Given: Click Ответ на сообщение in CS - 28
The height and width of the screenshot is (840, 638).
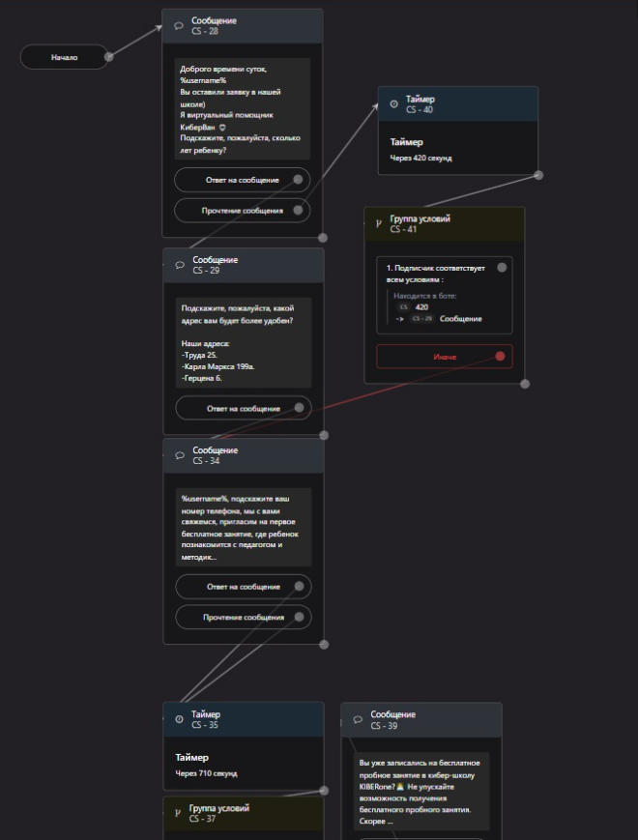Looking at the screenshot, I should coord(242,180).
